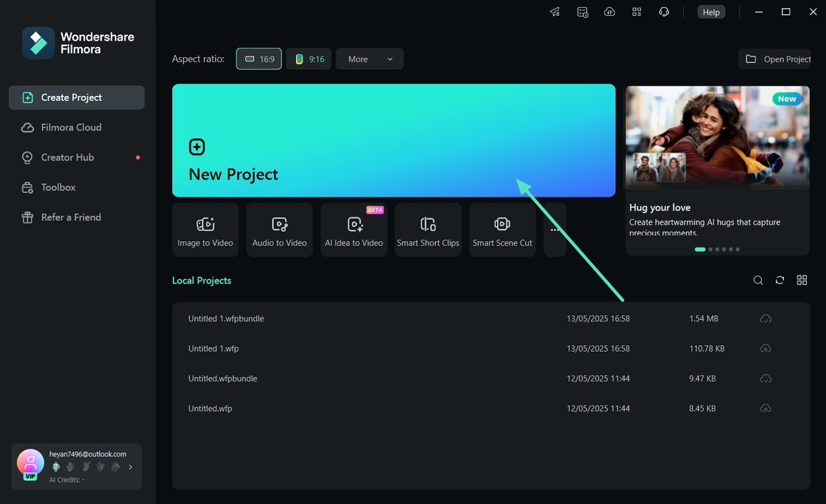Upload Untitled.wfpbundle to cloud
The width and height of the screenshot is (826, 504).
766,378
